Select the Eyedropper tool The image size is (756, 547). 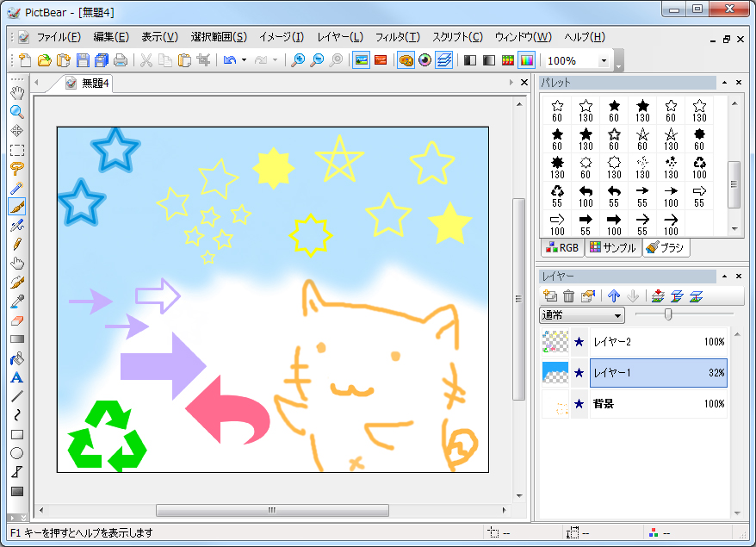pos(17,301)
